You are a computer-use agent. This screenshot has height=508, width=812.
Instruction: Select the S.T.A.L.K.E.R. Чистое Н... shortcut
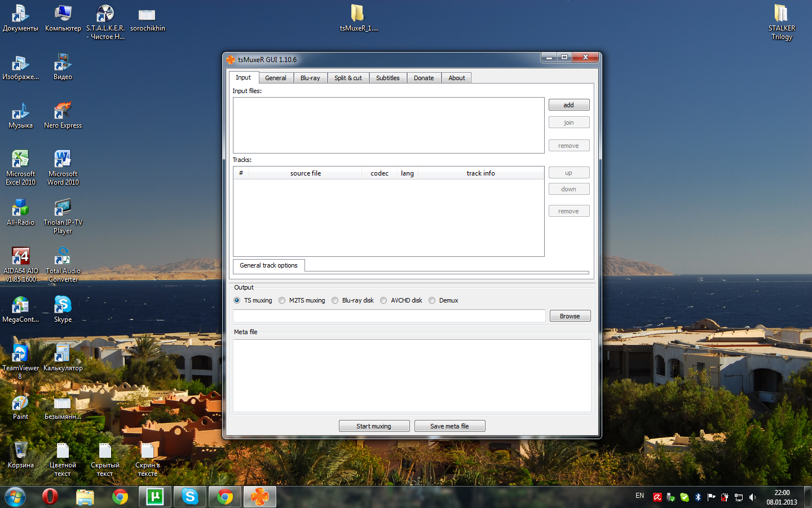click(x=105, y=23)
